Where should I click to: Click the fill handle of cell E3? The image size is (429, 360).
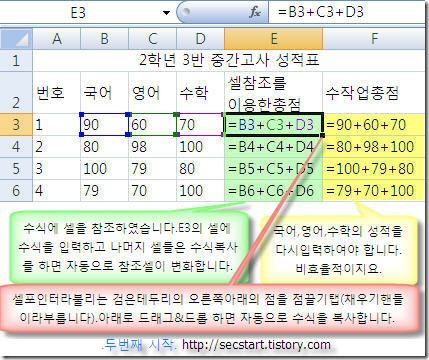[322, 135]
